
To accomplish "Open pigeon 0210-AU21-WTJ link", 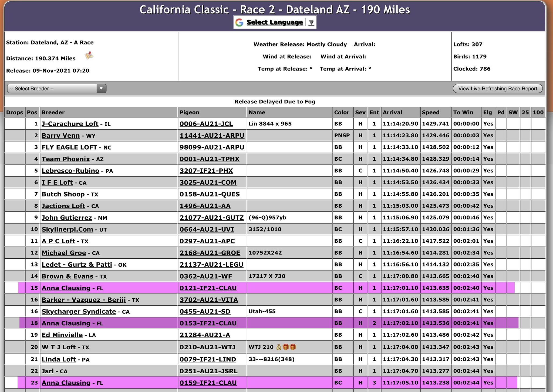I will [208, 347].
